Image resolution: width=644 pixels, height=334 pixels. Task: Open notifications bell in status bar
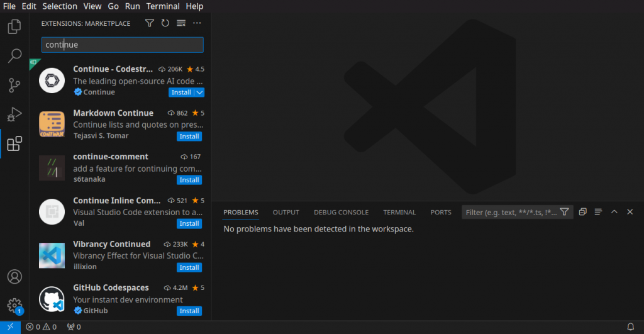pos(630,327)
